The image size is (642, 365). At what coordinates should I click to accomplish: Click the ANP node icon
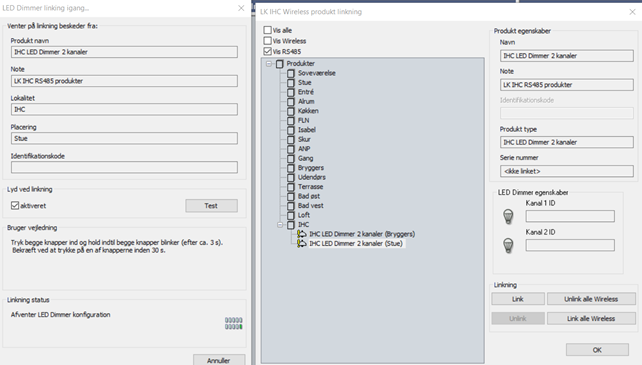pyautogui.click(x=291, y=149)
